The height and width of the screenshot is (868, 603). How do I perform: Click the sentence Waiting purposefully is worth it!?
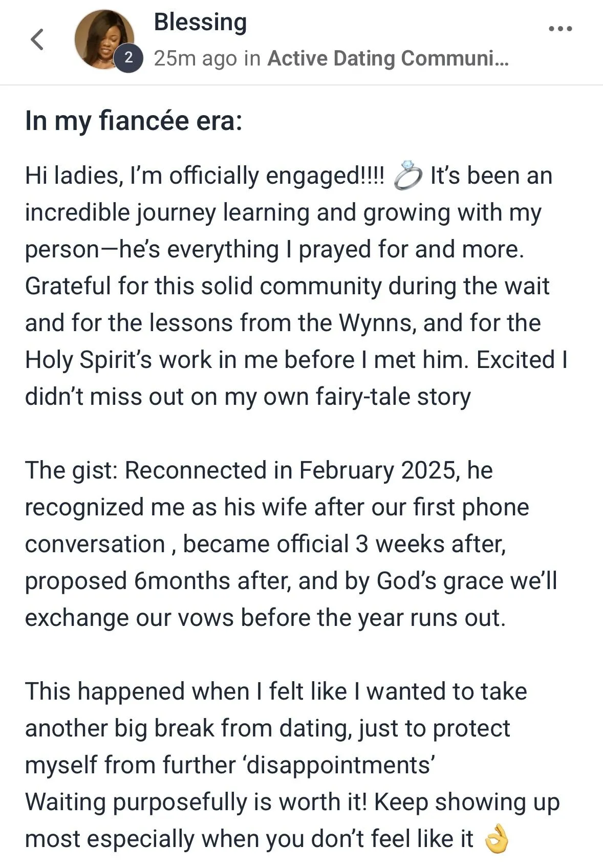point(196,802)
